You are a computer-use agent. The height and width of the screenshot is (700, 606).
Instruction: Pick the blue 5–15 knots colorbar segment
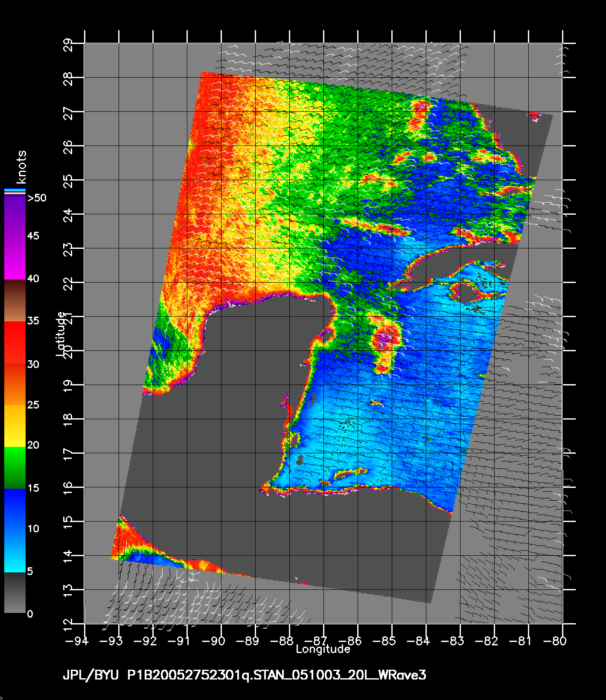[15, 530]
